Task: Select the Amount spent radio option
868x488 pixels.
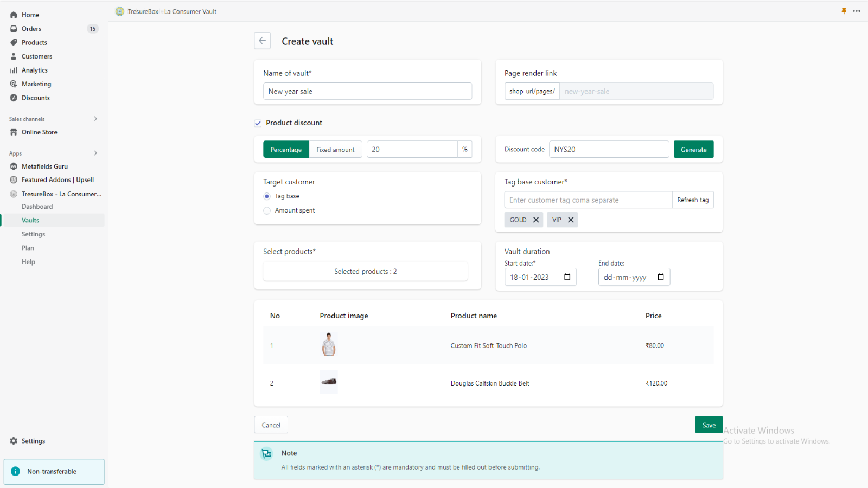Action: click(267, 210)
